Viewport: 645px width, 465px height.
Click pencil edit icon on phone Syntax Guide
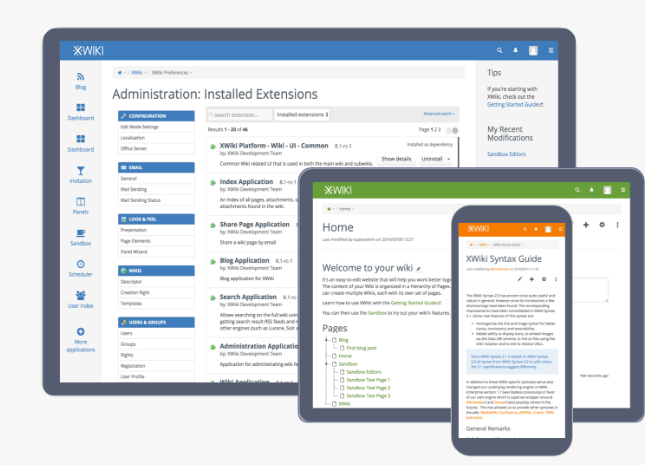(x=520, y=279)
